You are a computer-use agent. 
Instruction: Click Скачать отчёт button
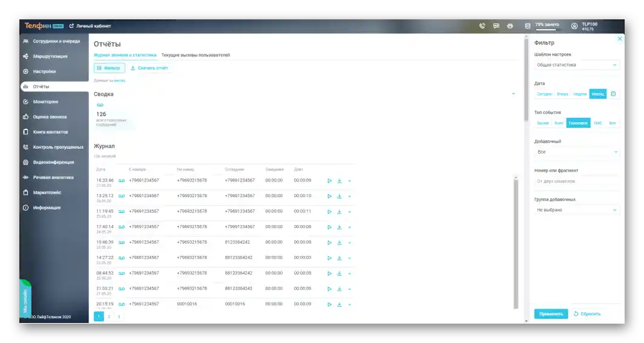[x=149, y=68]
